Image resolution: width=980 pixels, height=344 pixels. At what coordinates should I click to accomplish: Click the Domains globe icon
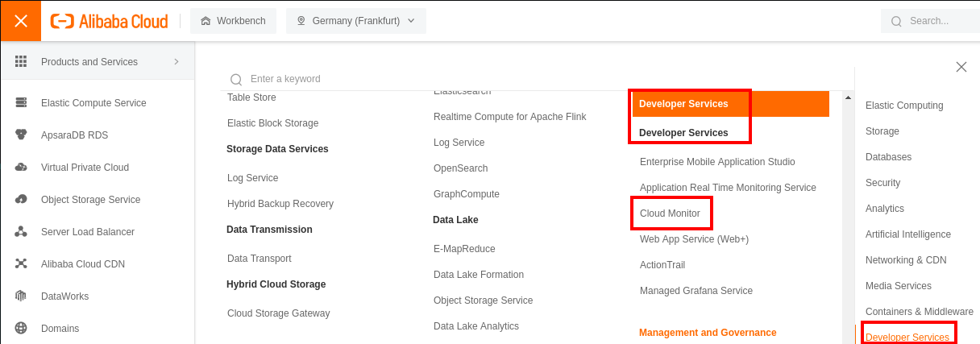(x=22, y=329)
